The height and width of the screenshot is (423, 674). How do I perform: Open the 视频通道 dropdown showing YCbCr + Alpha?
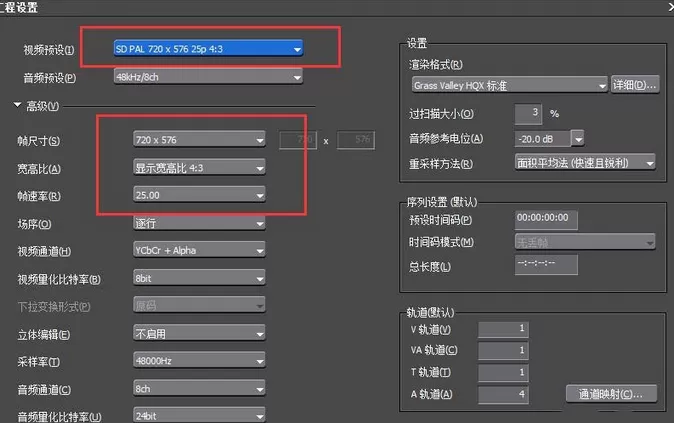point(199,250)
